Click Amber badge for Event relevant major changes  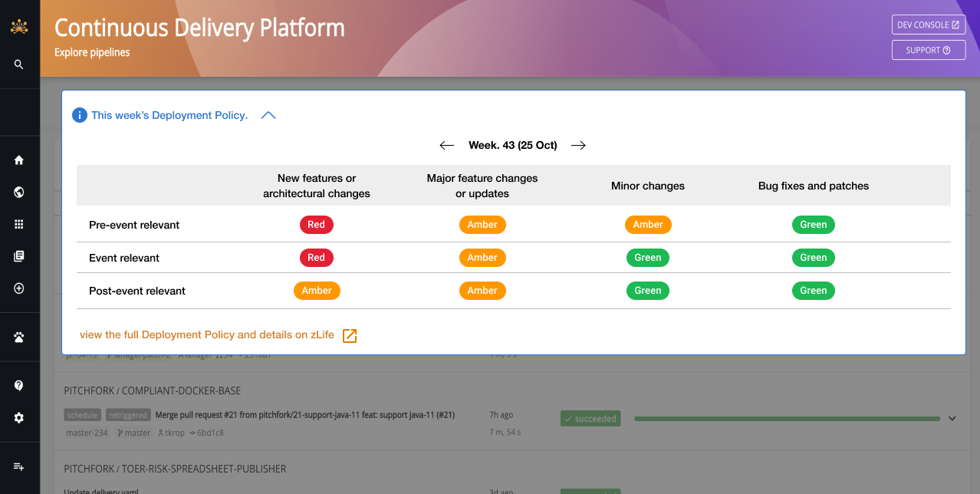tap(482, 258)
